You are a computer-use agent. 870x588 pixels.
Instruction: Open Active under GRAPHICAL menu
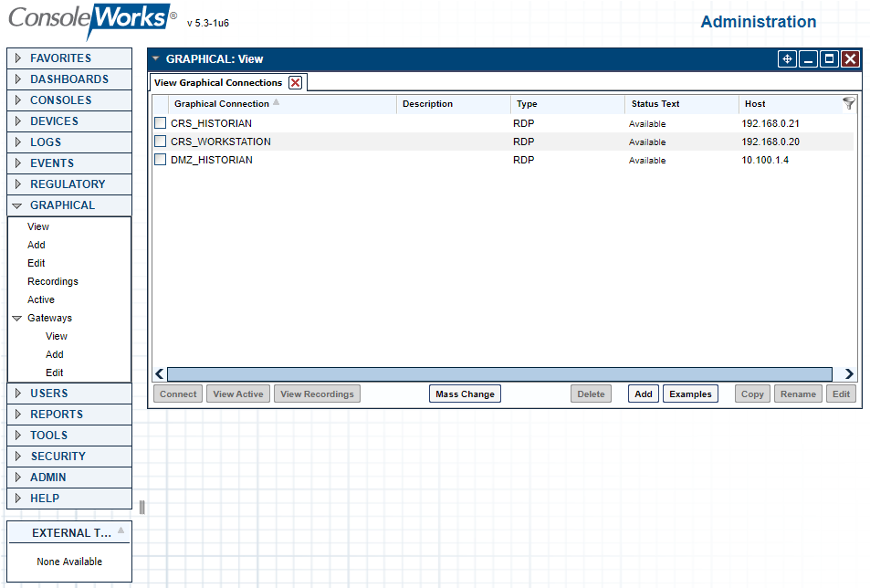[x=41, y=299]
